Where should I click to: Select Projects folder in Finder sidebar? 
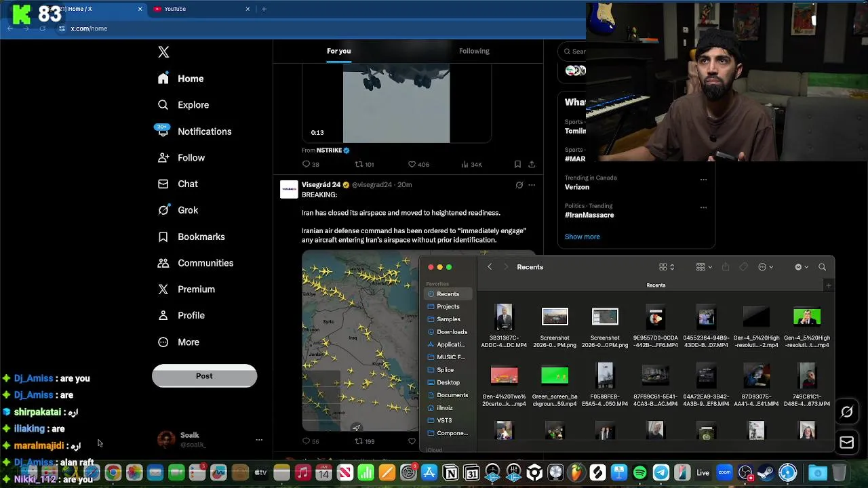(448, 307)
